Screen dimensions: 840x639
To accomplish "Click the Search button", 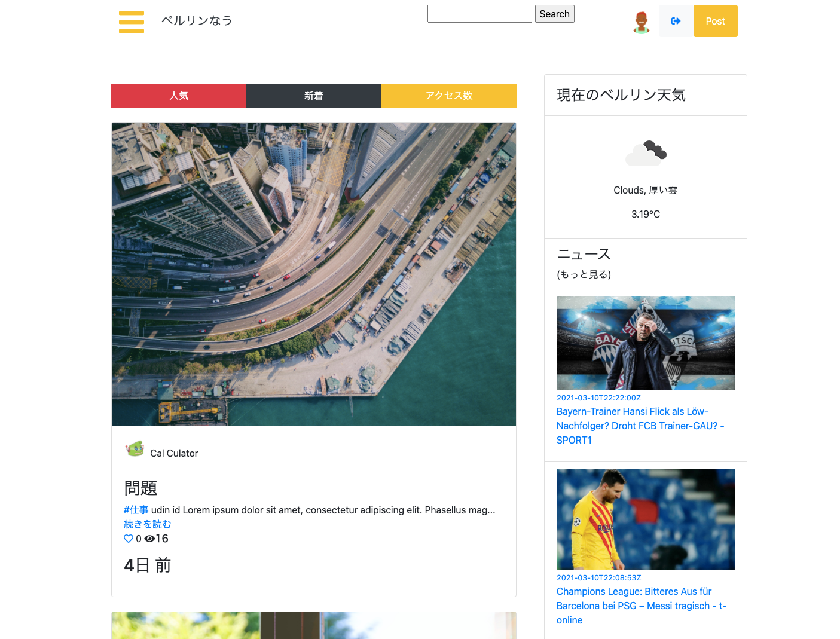I will pos(554,14).
